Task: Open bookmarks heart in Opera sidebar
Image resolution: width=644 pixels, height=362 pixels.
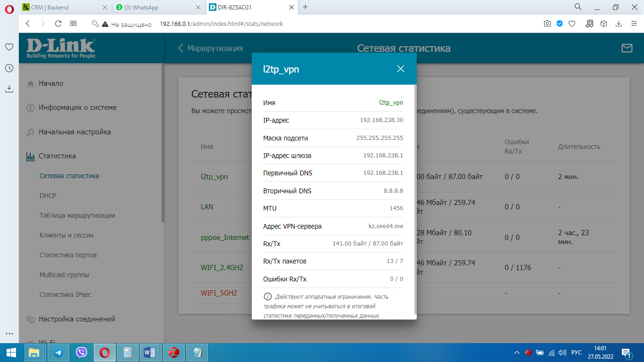Action: pyautogui.click(x=9, y=47)
